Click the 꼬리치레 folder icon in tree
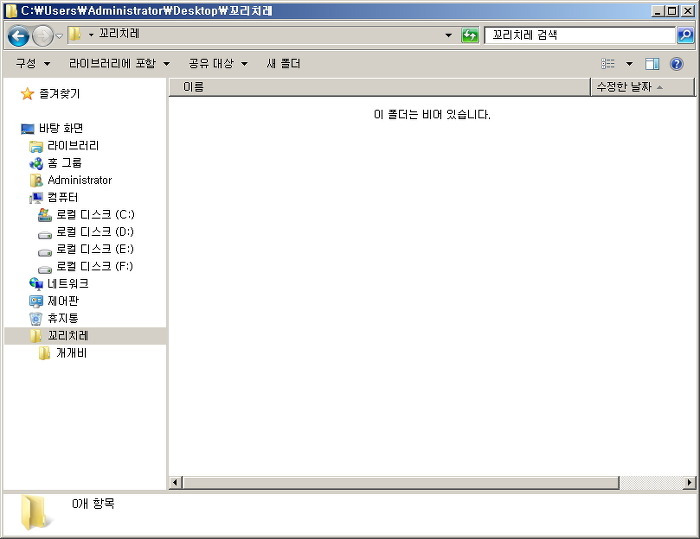This screenshot has height=539, width=700. point(36,336)
